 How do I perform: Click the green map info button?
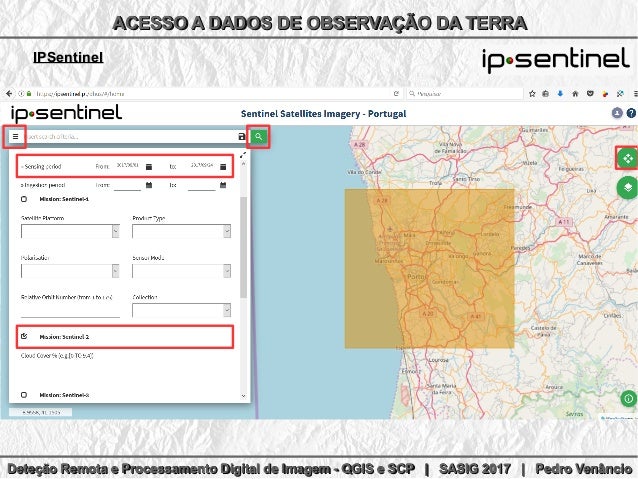point(628,398)
